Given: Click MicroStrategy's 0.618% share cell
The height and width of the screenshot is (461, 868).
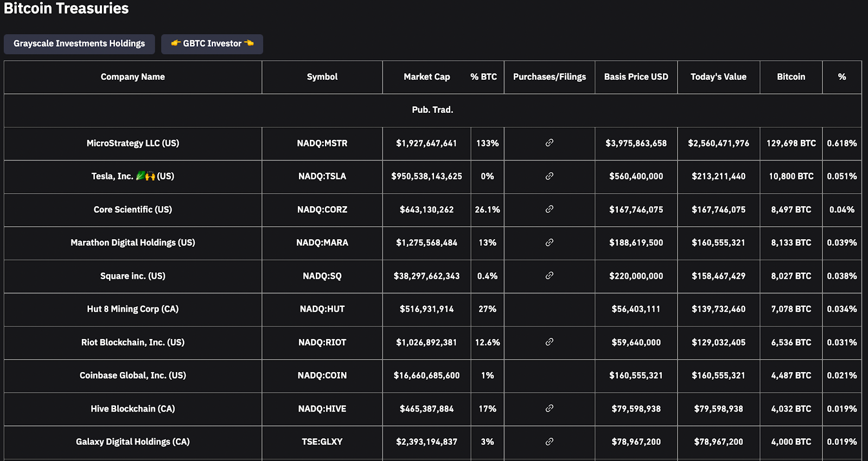Looking at the screenshot, I should pos(842,143).
